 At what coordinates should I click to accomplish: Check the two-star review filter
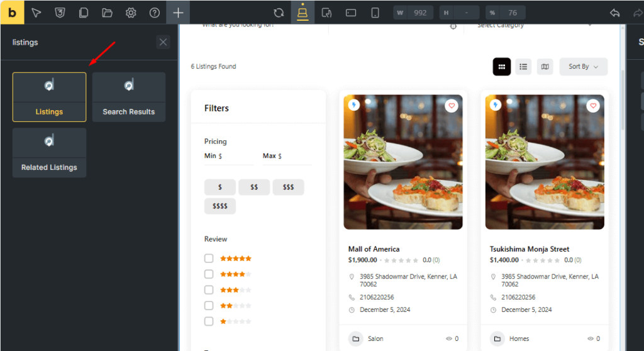coord(209,305)
